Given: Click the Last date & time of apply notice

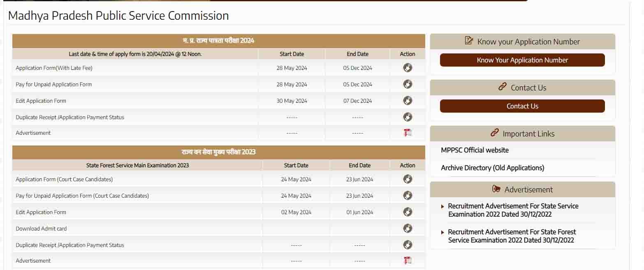Looking at the screenshot, I should [135, 54].
